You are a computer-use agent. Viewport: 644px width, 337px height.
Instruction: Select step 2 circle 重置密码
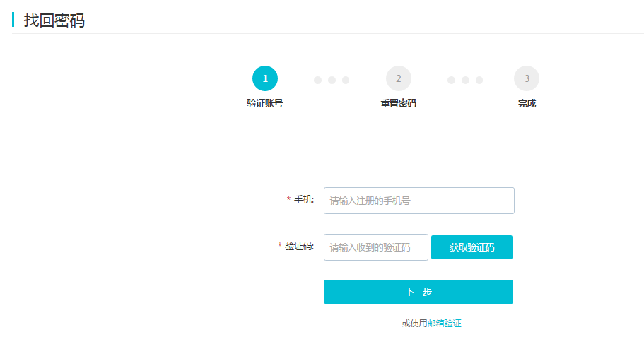click(x=399, y=78)
